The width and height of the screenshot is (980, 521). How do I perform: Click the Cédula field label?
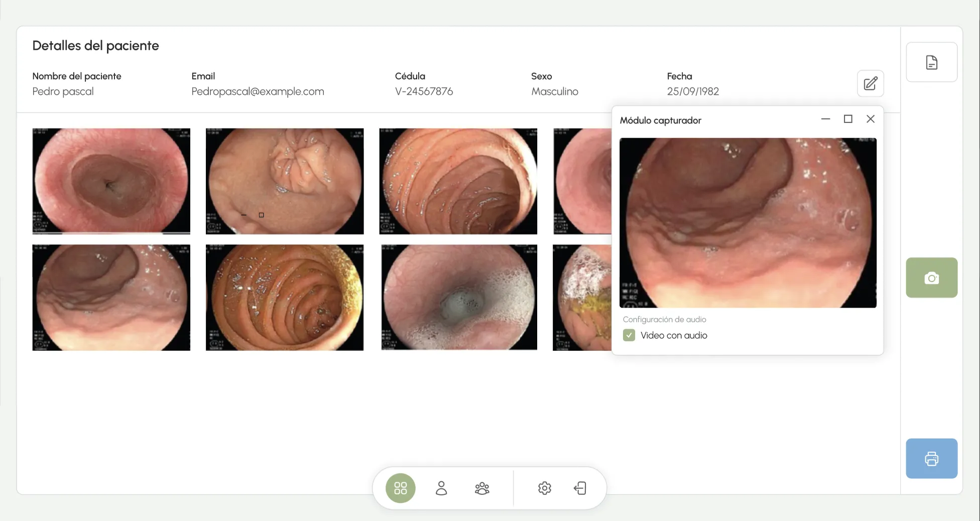point(410,76)
